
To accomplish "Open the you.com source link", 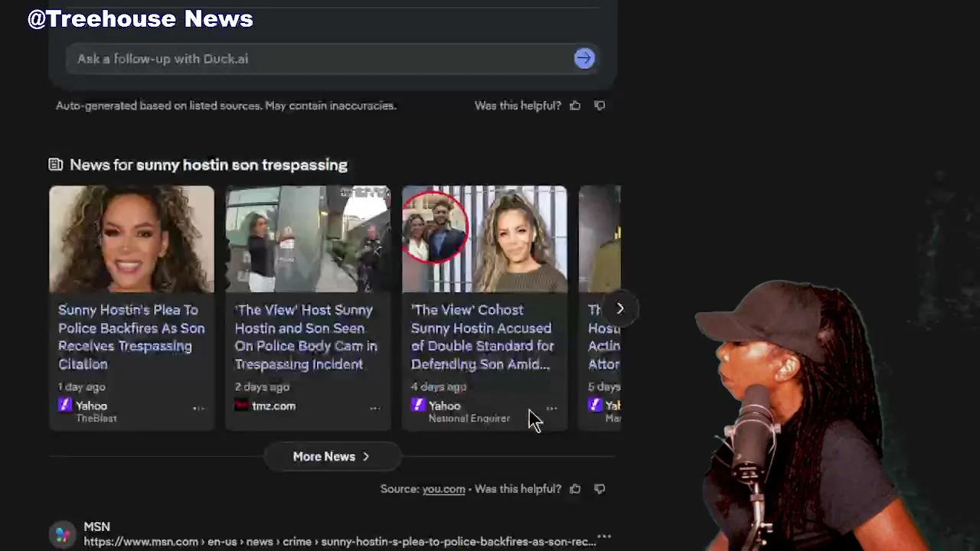I will 443,489.
